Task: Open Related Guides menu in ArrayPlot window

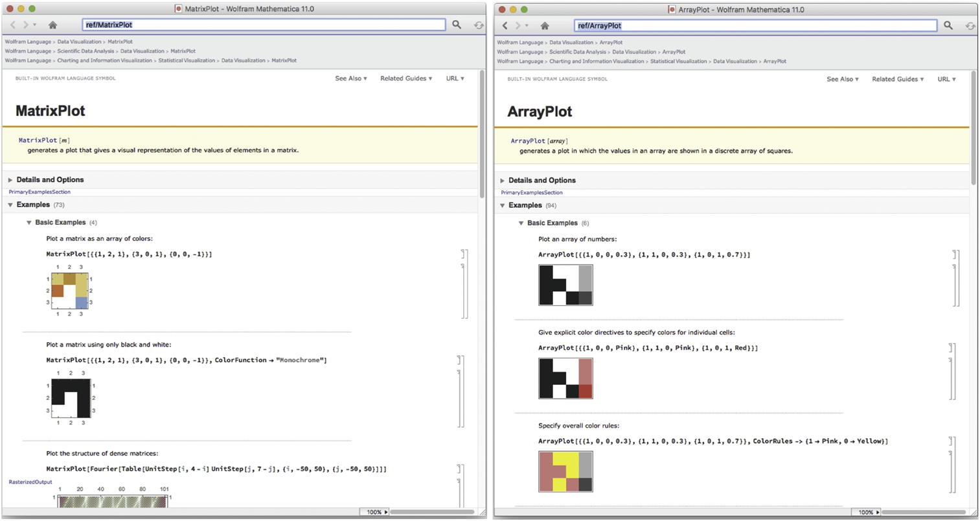Action: (x=898, y=79)
